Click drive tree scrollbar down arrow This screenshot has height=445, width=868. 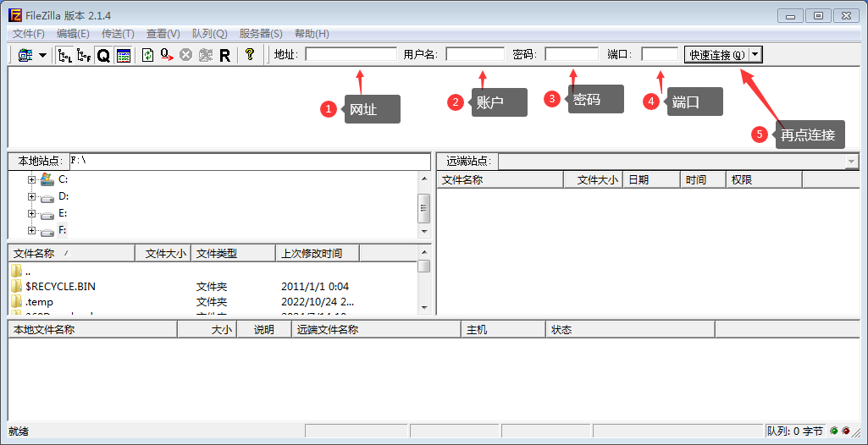click(x=424, y=231)
